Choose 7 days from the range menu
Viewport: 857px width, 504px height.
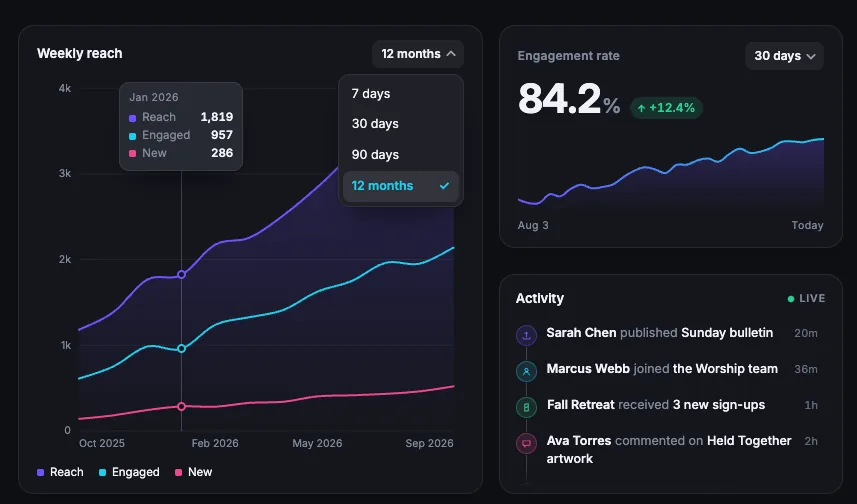point(401,93)
